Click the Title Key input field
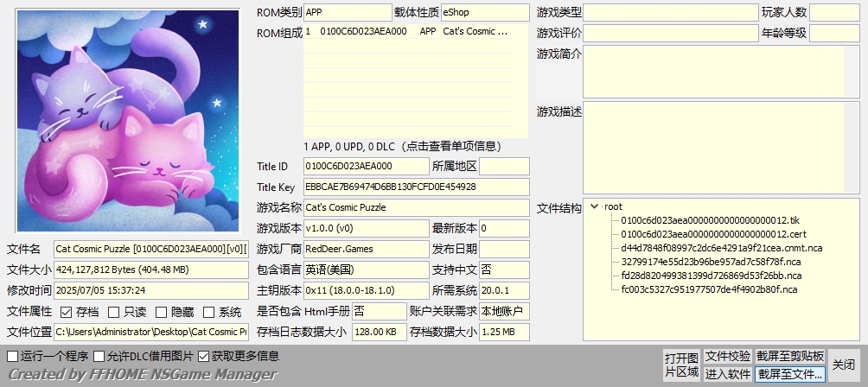Image resolution: width=868 pixels, height=387 pixels. coord(416,187)
